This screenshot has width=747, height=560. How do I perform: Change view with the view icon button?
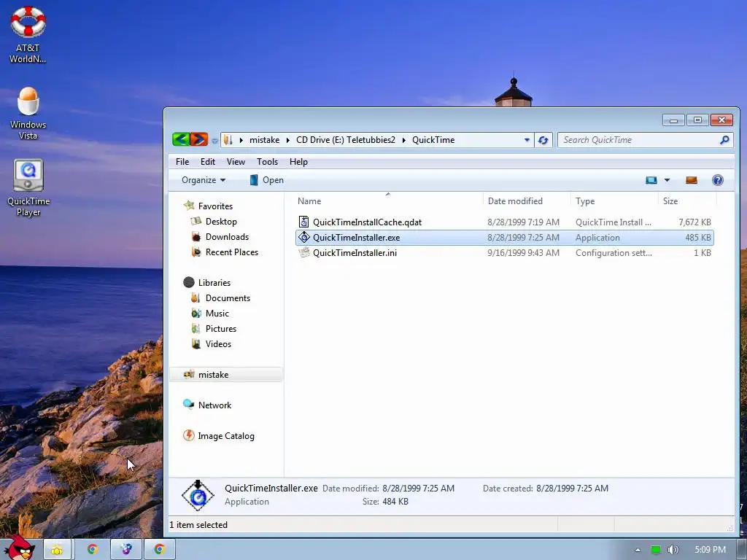coord(651,180)
